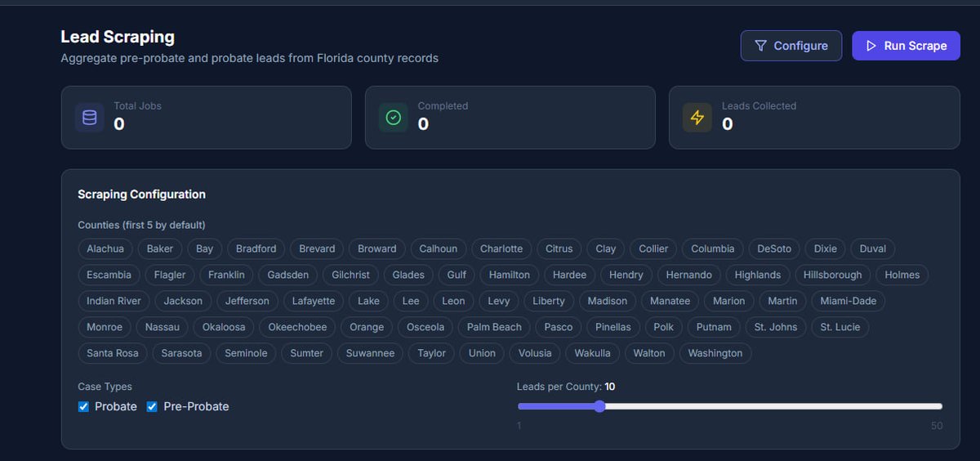This screenshot has width=980, height=461.
Task: Select Levy county
Action: (499, 301)
